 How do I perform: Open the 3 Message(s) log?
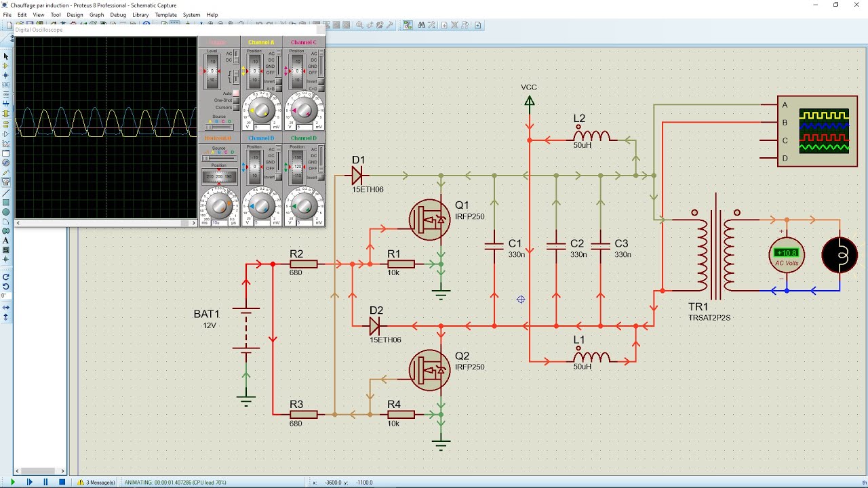click(x=96, y=482)
